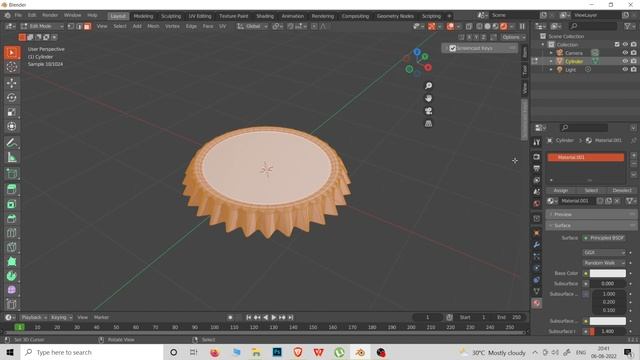Switch to the Shading workspace tab
640x360 pixels.
[265, 16]
